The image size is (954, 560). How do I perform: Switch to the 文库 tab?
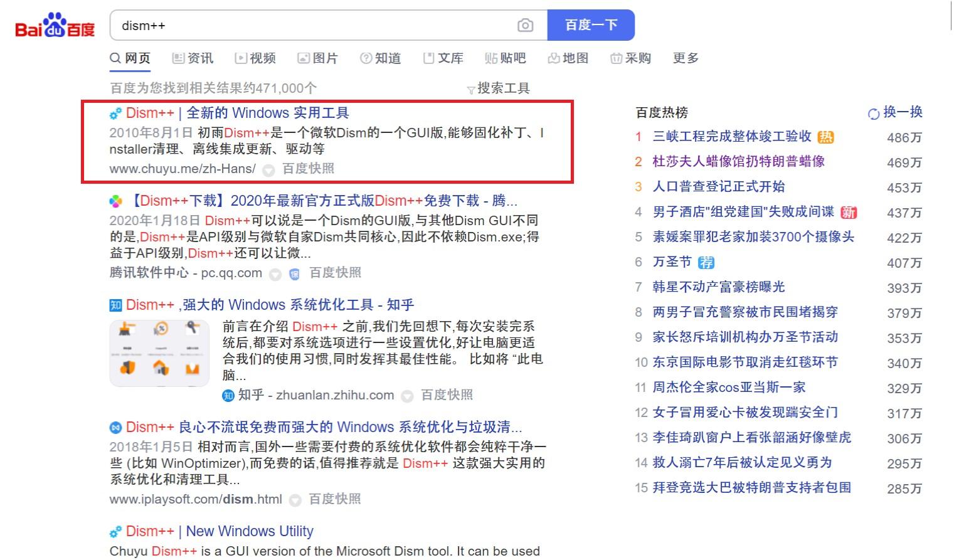click(x=443, y=58)
